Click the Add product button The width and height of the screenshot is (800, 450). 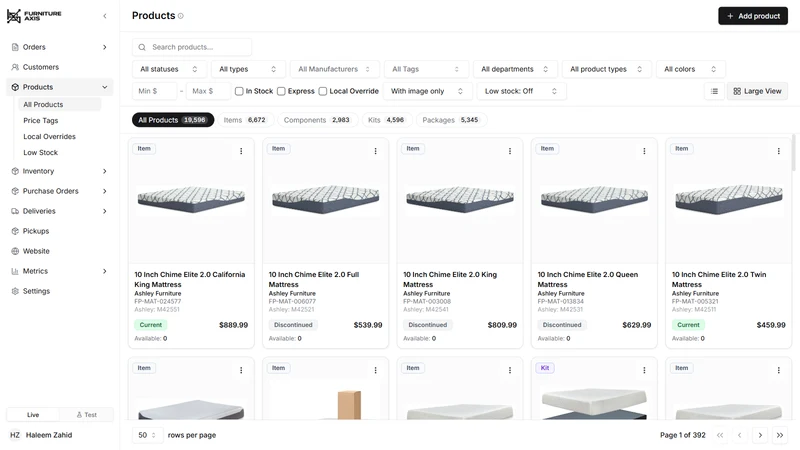pyautogui.click(x=753, y=16)
